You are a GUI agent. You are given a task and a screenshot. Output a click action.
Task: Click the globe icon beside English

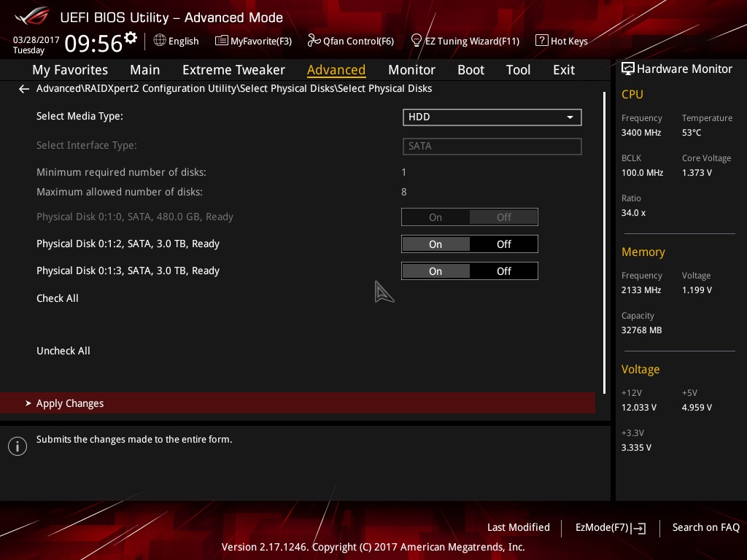[159, 41]
